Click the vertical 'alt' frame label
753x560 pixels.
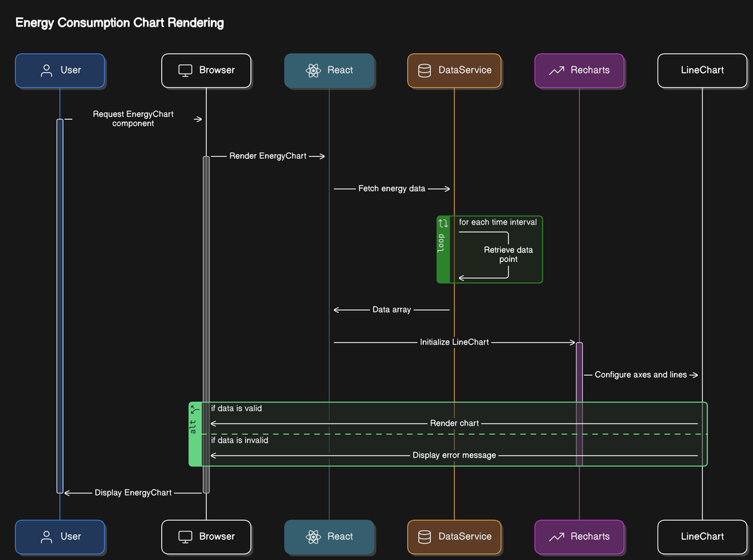[x=193, y=426]
